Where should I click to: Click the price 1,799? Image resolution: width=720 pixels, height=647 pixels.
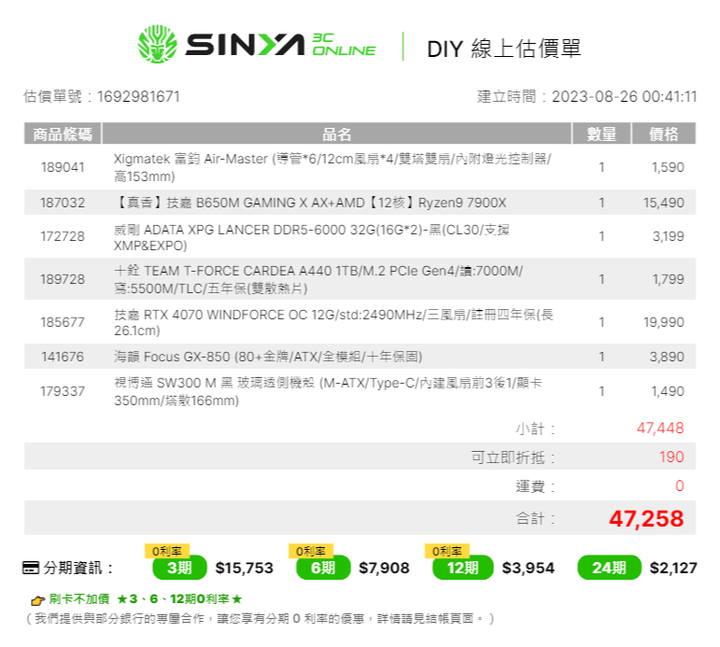click(x=668, y=279)
